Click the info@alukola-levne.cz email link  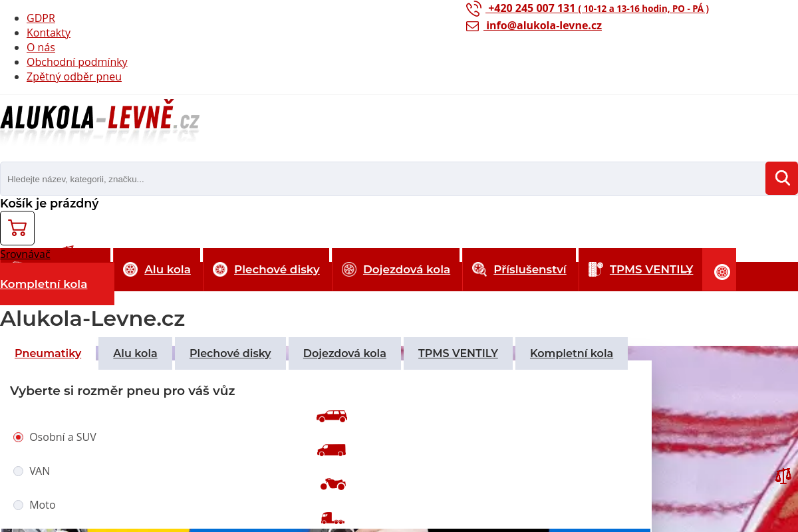click(x=544, y=26)
